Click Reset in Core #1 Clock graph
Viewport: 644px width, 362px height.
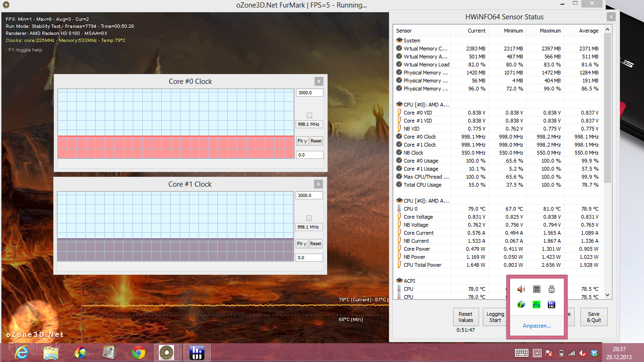coord(316,244)
